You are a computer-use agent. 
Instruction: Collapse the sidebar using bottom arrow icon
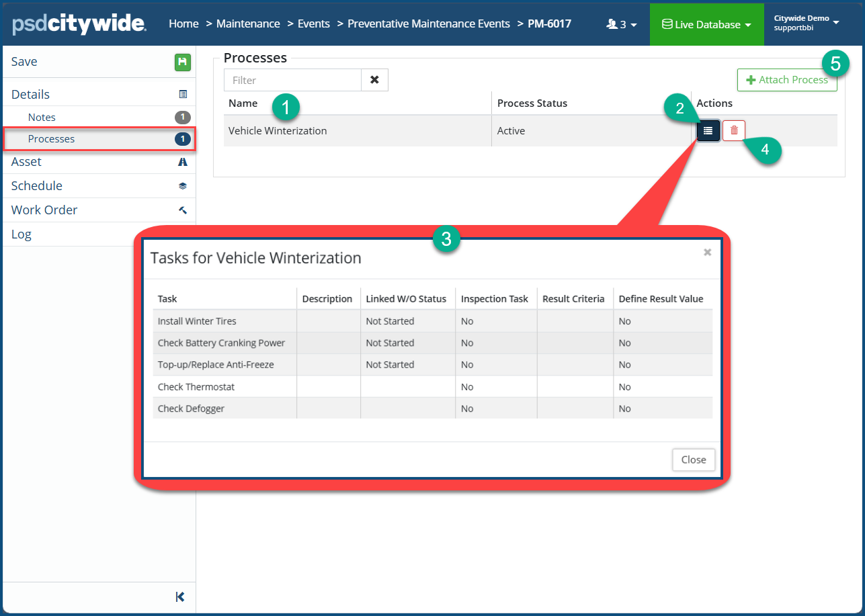point(179,597)
